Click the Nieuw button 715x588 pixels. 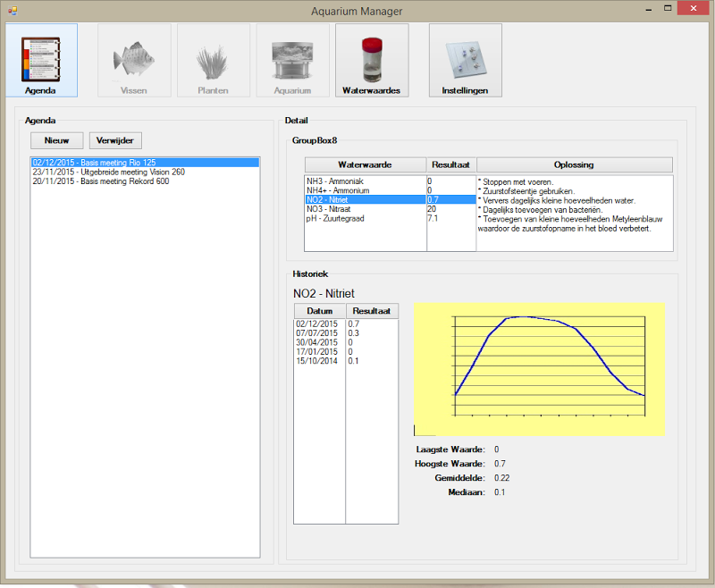click(56, 140)
